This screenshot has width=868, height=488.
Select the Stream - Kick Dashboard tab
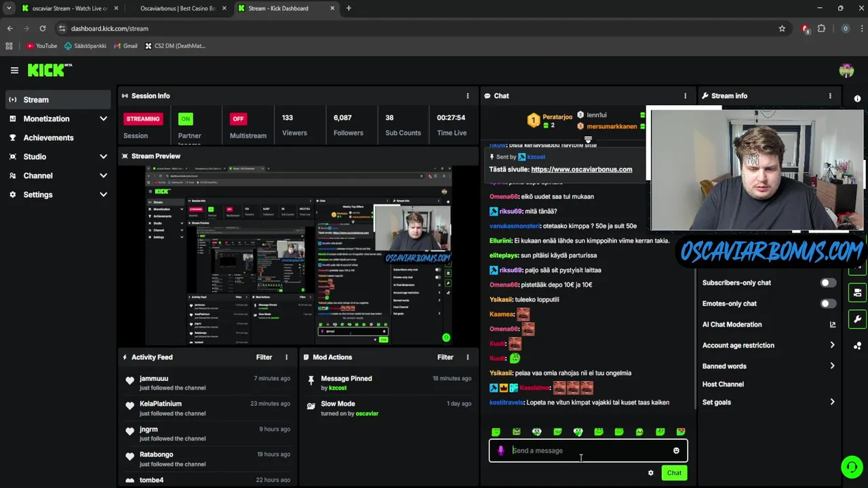(285, 8)
